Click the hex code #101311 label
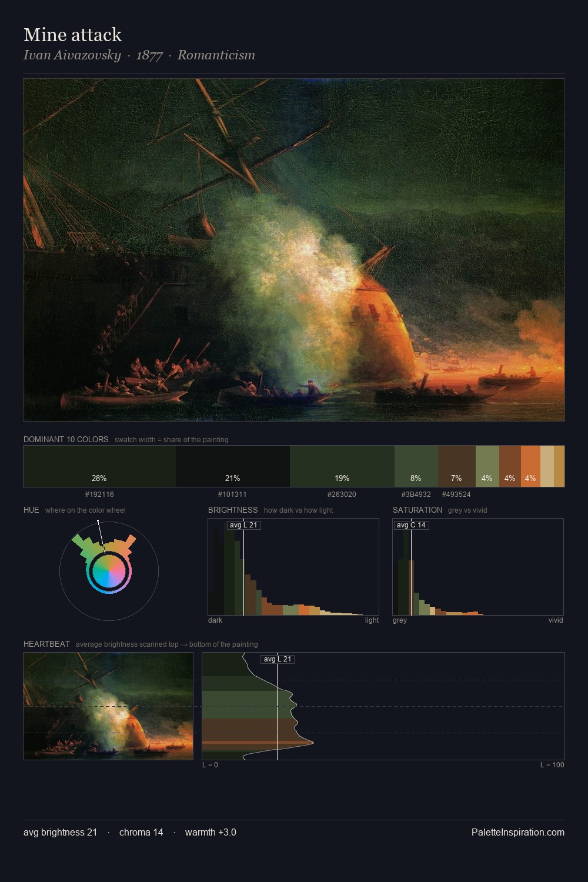This screenshot has width=588, height=882. pyautogui.click(x=232, y=495)
